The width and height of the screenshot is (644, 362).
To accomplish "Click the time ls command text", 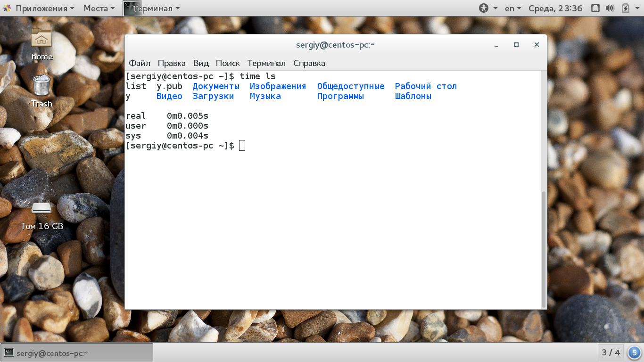I will (257, 76).
